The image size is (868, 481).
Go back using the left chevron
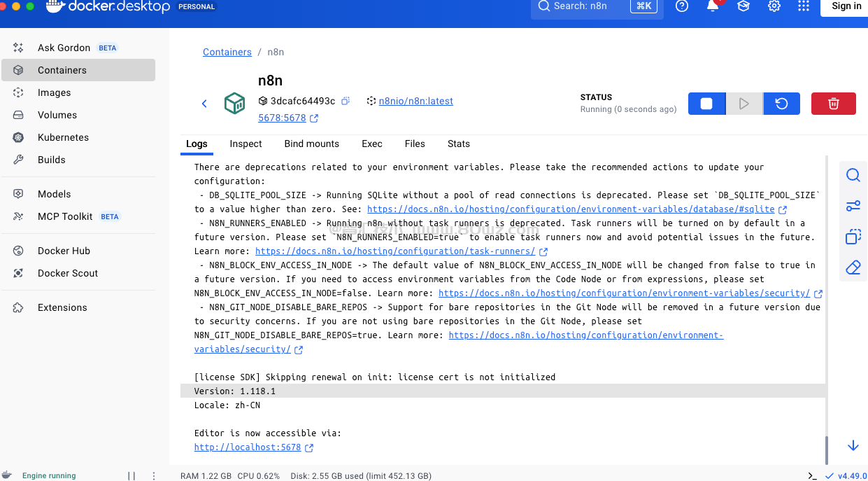click(204, 104)
